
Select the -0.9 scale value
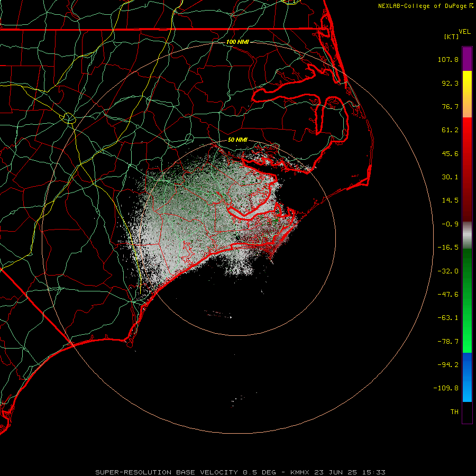pos(450,224)
